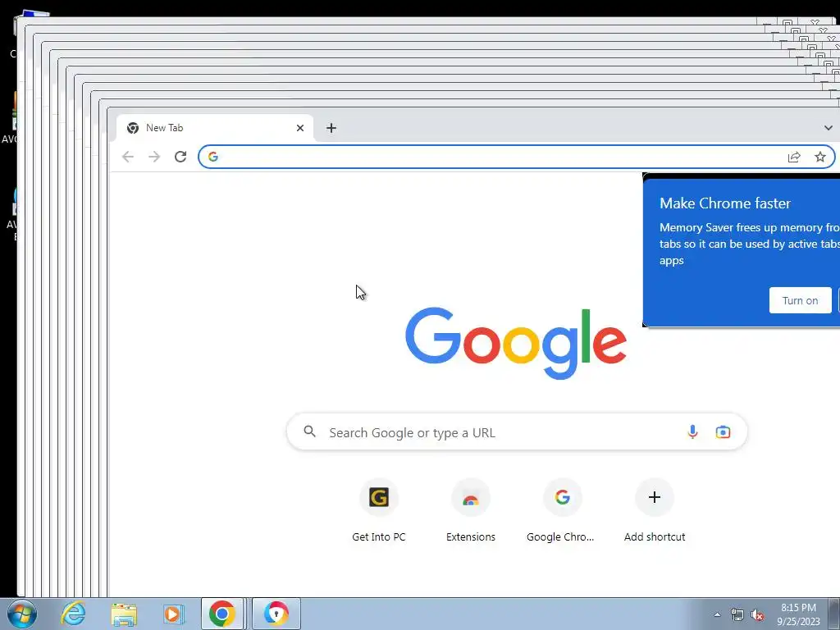Open the Windows Start menu
Image resolution: width=840 pixels, height=630 pixels.
coord(21,614)
